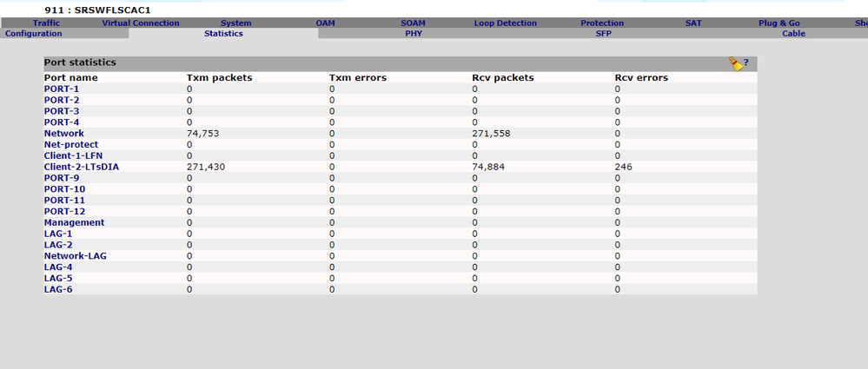The image size is (868, 369).
Task: Click the Client-2-LTsDIA Rcv packets value 74,884
Action: [x=487, y=167]
